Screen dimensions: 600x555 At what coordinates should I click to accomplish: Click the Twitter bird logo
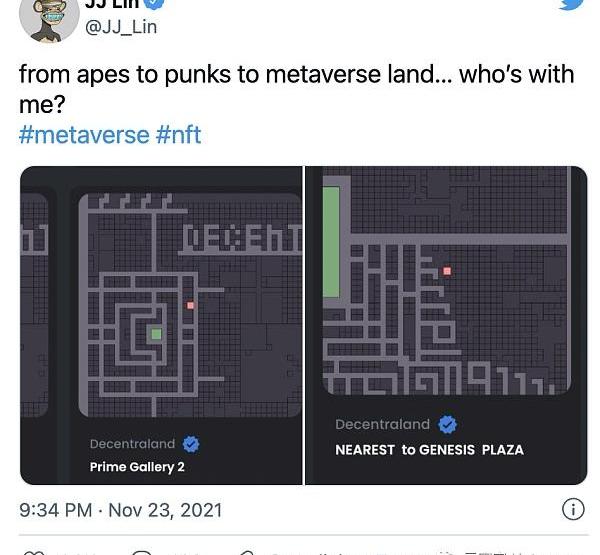click(571, 4)
